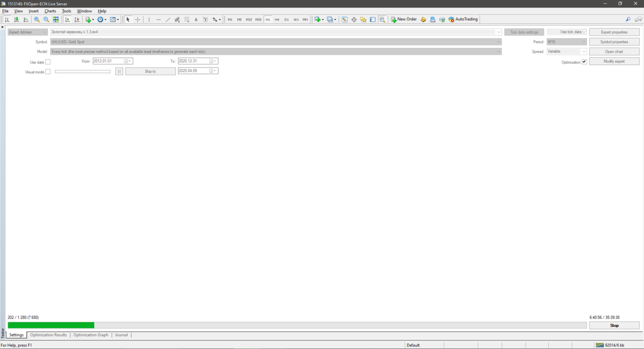Image resolution: width=644 pixels, height=349 pixels.
Task: Draw a trendline tool
Action: (168, 19)
